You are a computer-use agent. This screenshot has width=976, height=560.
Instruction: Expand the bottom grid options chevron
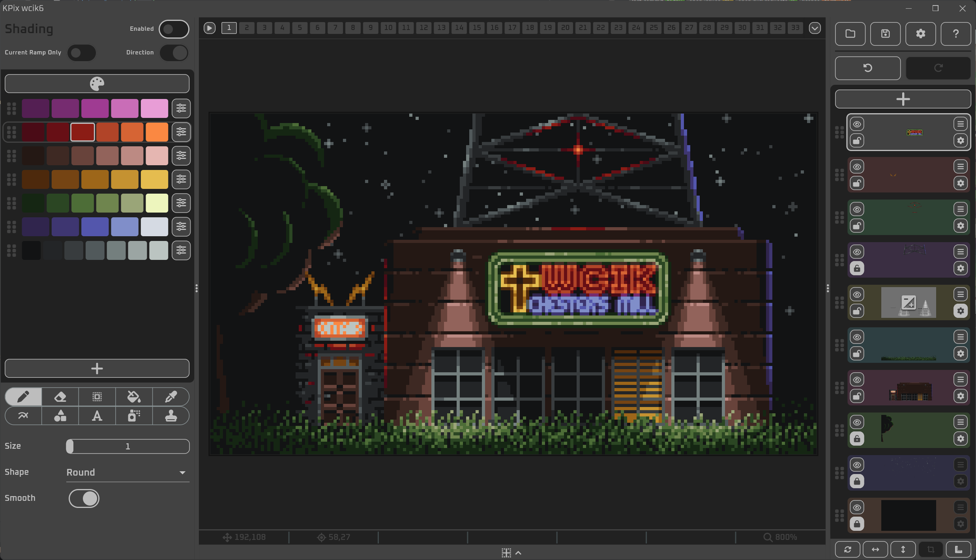point(518,553)
